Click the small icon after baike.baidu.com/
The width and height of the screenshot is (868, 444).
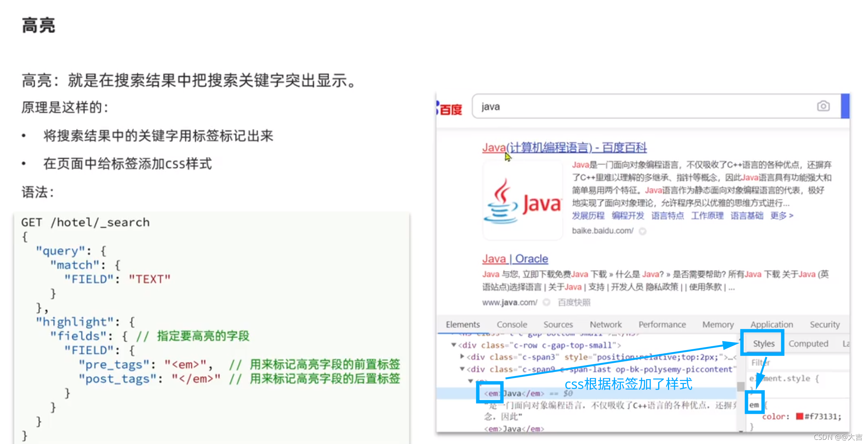(x=642, y=231)
